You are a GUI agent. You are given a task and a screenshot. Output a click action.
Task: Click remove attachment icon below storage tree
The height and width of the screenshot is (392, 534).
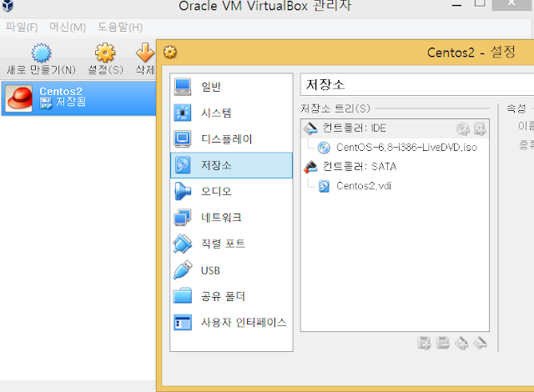click(443, 343)
